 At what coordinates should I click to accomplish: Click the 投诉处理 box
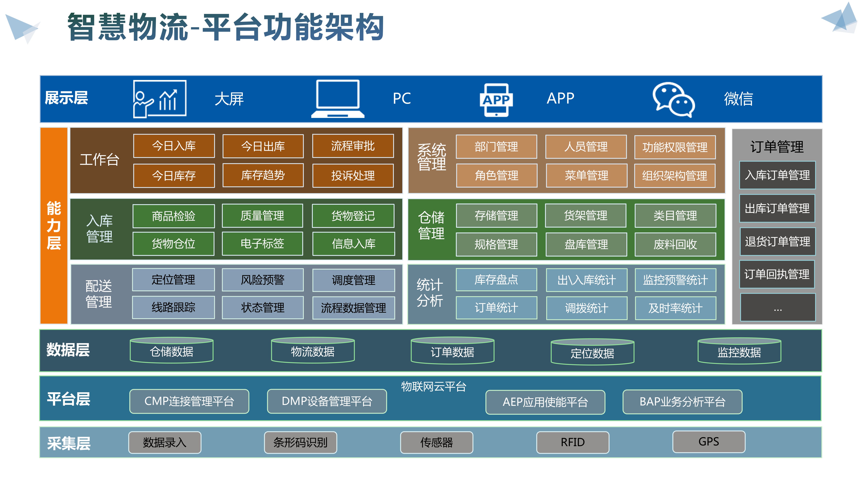(x=353, y=176)
